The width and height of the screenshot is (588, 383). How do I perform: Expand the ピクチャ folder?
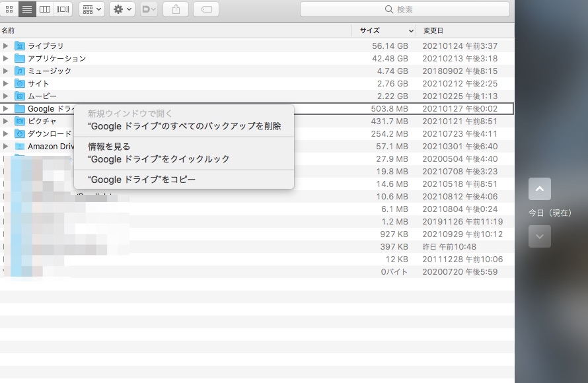[x=5, y=121]
